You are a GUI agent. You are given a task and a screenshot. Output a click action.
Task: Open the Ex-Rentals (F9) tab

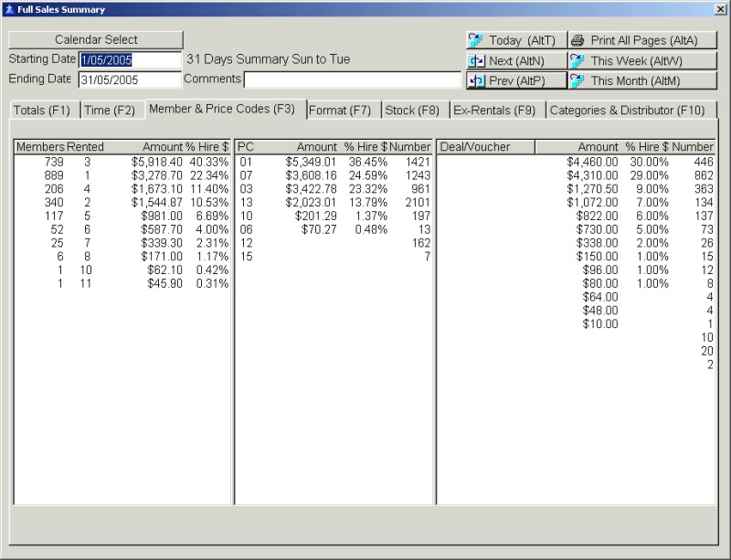click(494, 111)
